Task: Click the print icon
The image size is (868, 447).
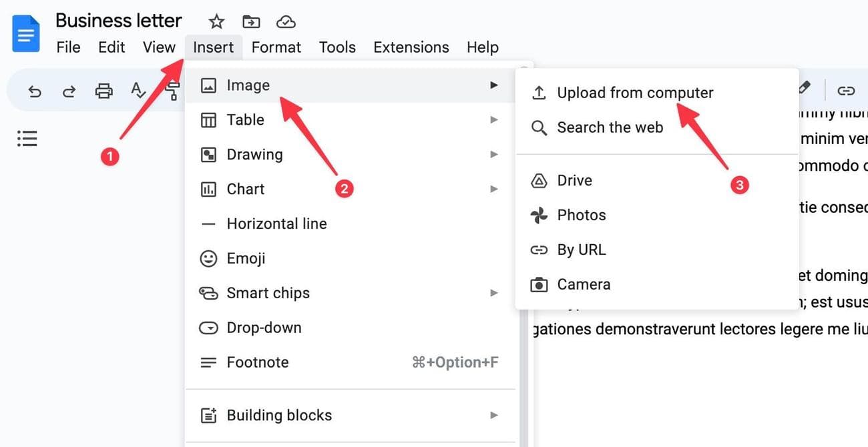Action: pos(103,91)
